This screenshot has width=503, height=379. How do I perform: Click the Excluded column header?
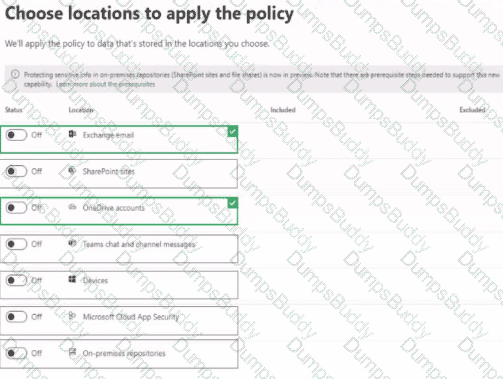(x=472, y=110)
